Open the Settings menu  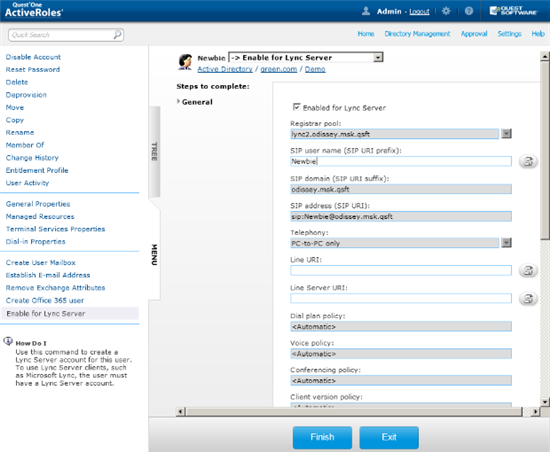509,34
